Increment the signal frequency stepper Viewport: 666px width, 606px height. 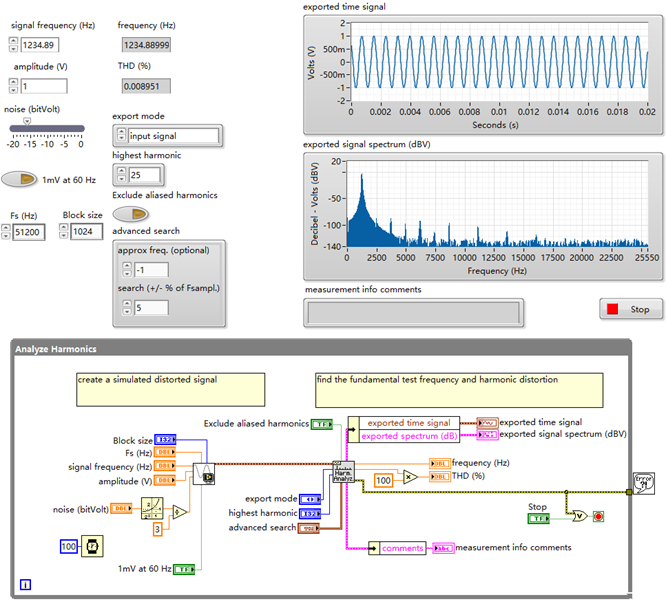pos(14,40)
